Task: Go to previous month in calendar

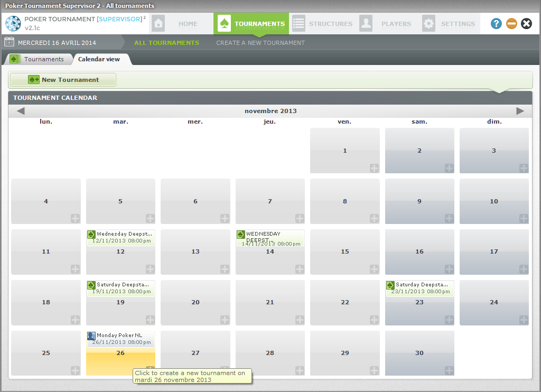Action: coord(21,111)
